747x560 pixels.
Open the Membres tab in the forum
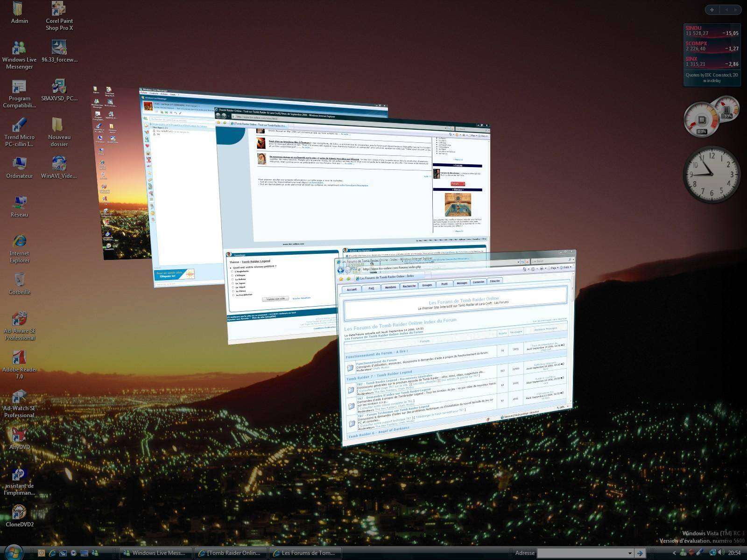tap(390, 287)
